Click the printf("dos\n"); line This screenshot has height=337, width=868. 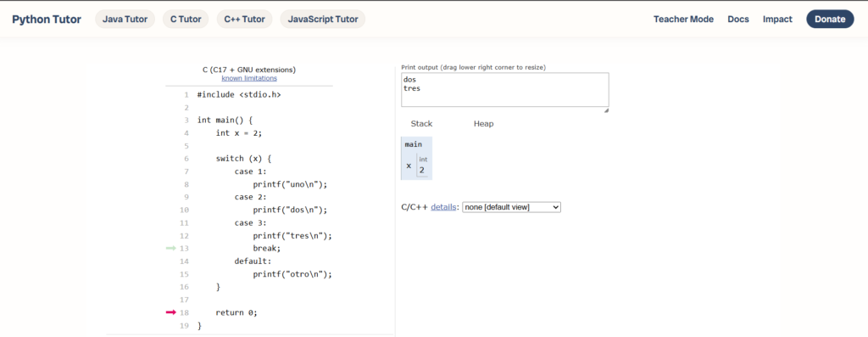(290, 210)
